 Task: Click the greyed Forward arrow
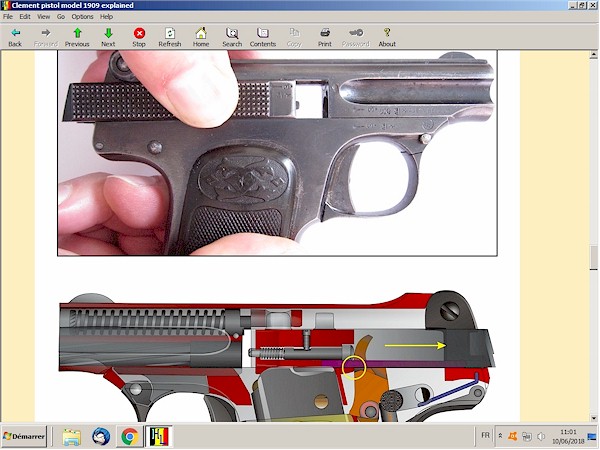tap(46, 37)
